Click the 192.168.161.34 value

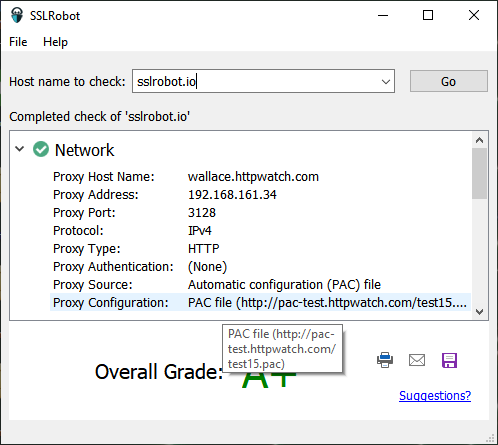[232, 195]
